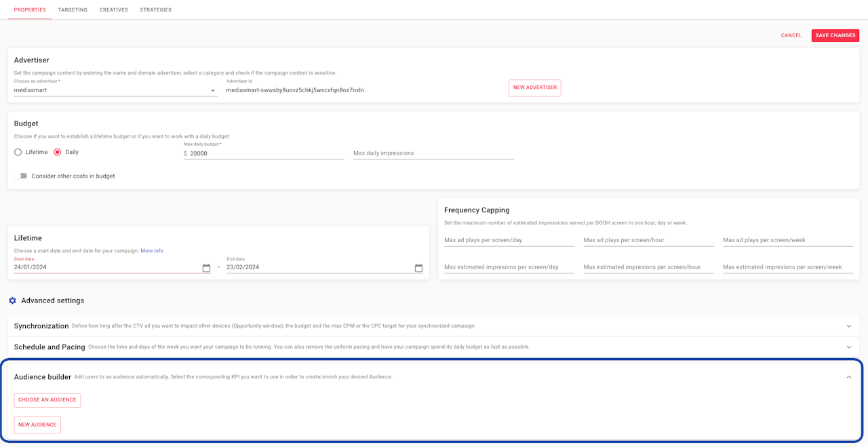The image size is (868, 447).
Task: Open the Start date calendar picker
Action: [x=206, y=268]
